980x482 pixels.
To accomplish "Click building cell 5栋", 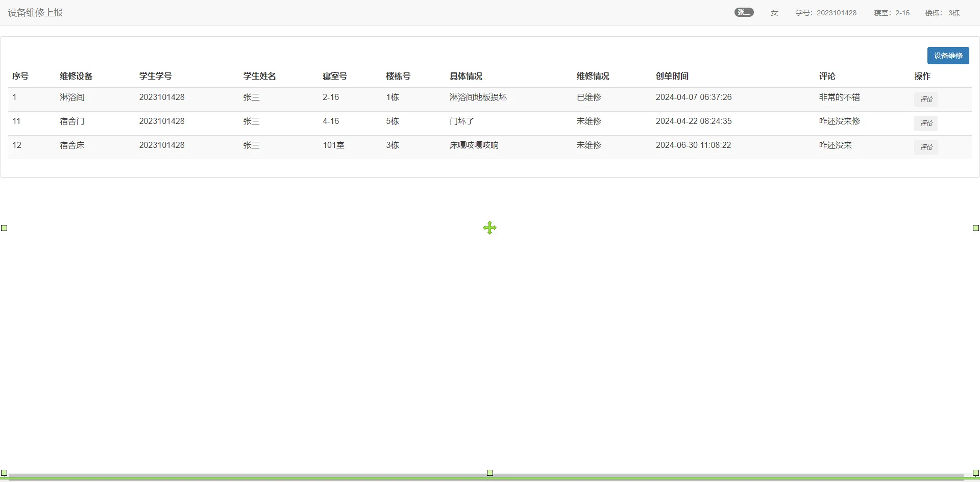I will 393,121.
